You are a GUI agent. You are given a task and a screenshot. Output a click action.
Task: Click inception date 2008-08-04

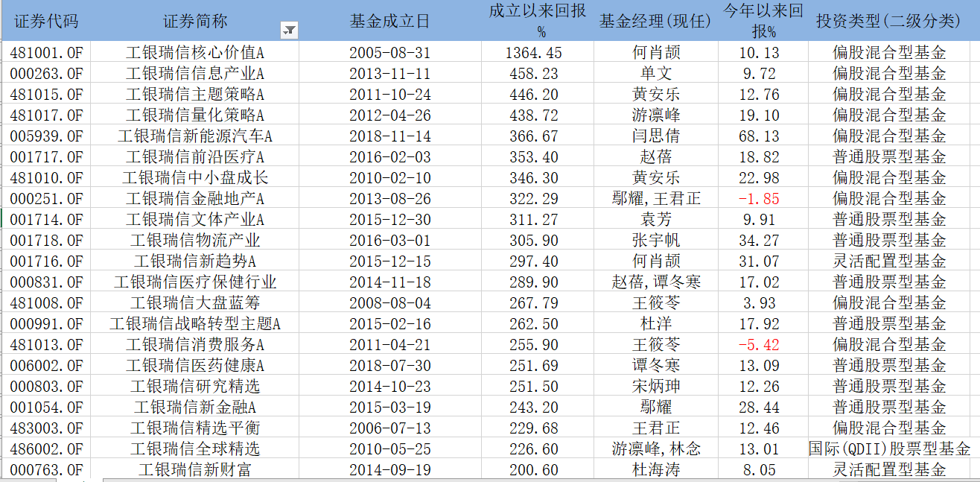pos(390,302)
